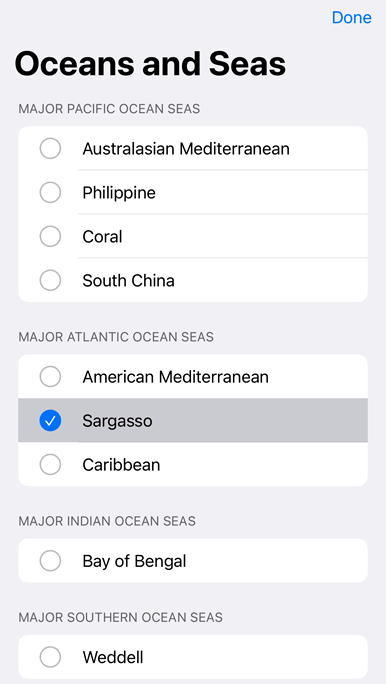Screen dimensions: 386x684
Task: Check the Bay of Bengal selection circle
Action: click(50, 561)
